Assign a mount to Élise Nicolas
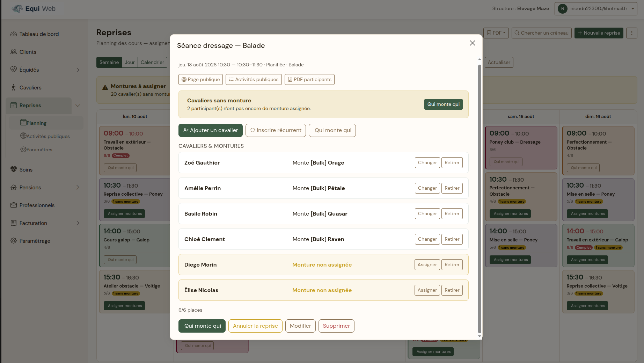 [x=427, y=290]
